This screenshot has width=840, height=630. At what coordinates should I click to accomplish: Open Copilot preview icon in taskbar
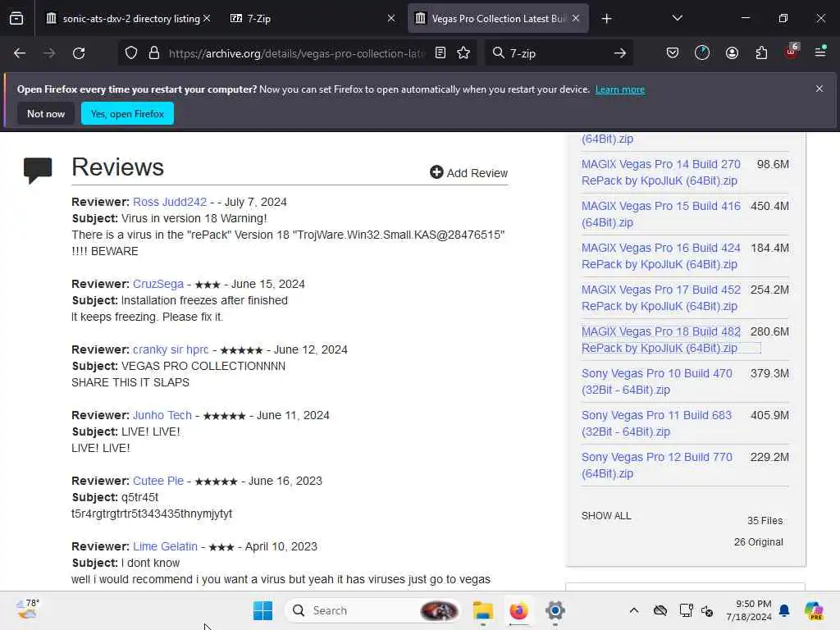coord(814,610)
